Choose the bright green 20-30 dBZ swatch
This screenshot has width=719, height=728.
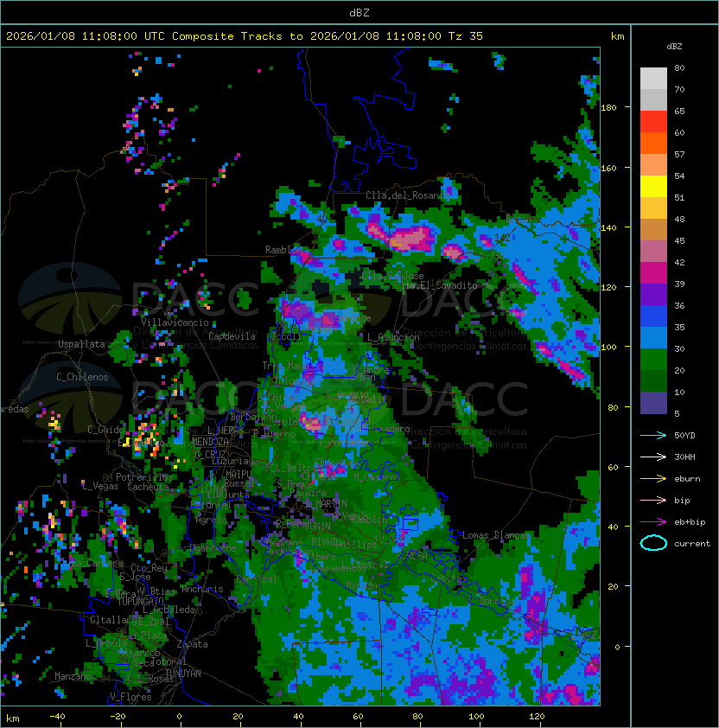tap(653, 360)
